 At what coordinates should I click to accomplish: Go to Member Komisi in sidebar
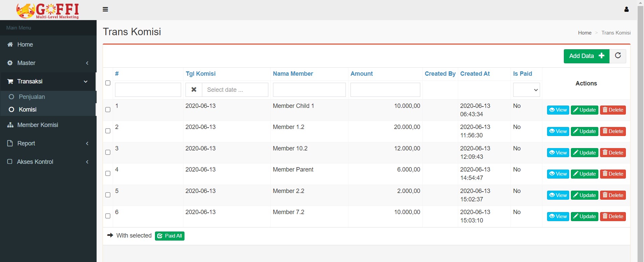(x=38, y=125)
